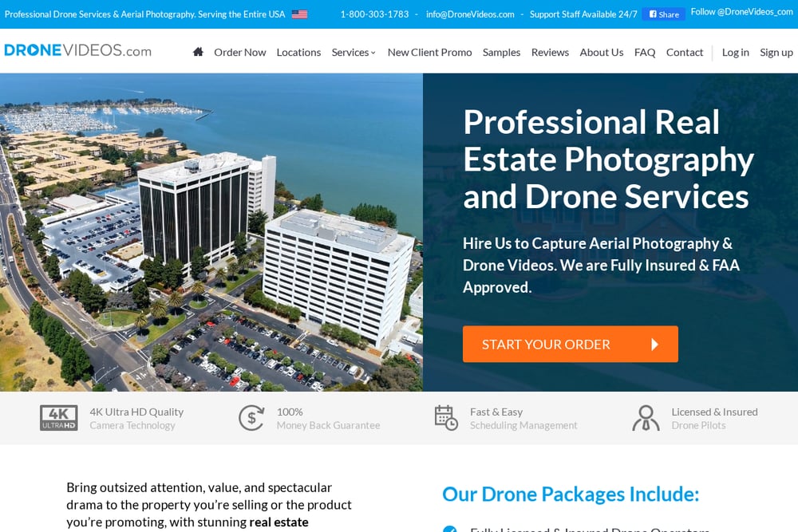
Task: Click the Start Your Order button
Action: pos(570,345)
